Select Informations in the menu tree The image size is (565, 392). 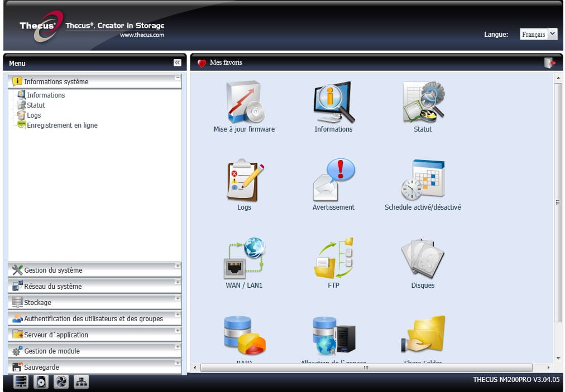[x=46, y=95]
